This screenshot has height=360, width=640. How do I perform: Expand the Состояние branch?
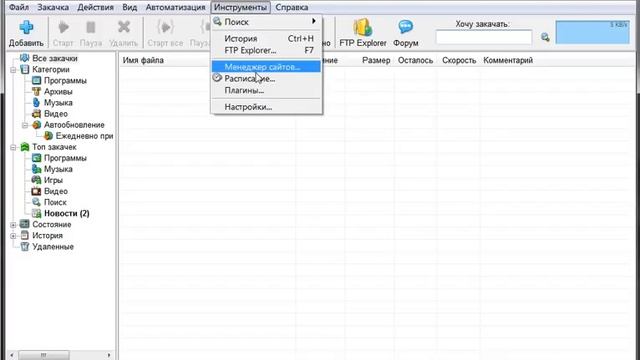tap(13, 224)
